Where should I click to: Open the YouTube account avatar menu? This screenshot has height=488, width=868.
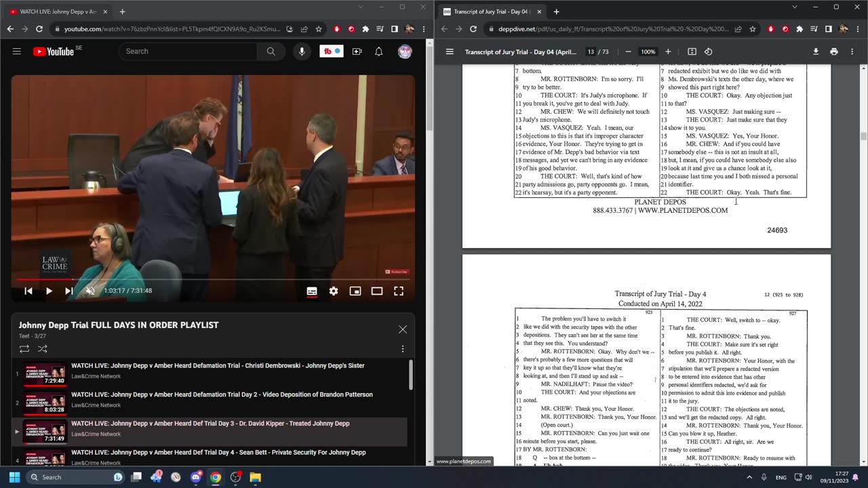click(405, 52)
